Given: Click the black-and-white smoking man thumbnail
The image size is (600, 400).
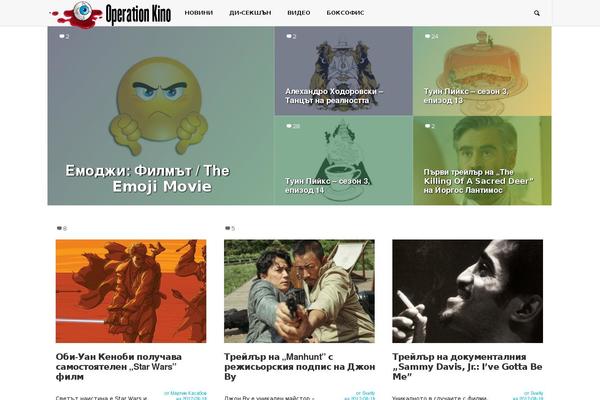Looking at the screenshot, I should click(x=467, y=291).
